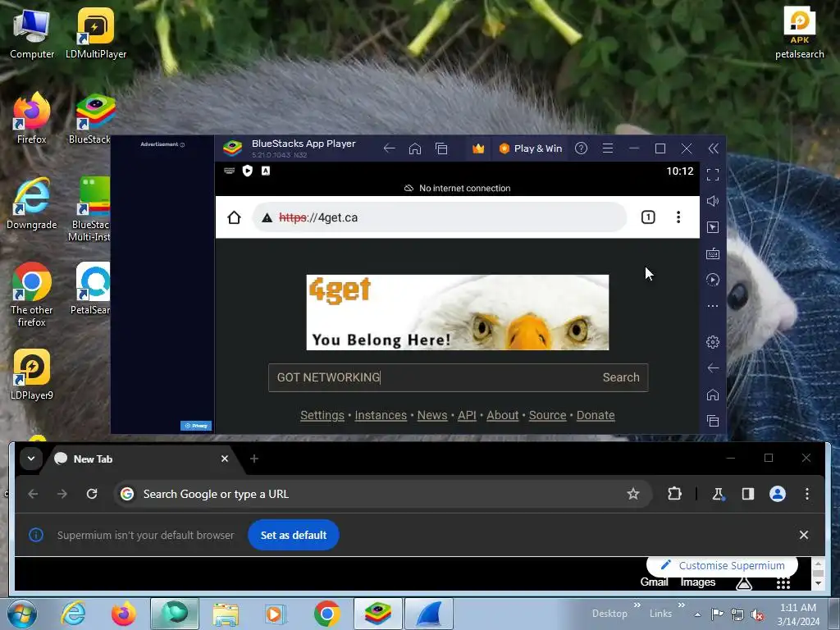This screenshot has height=630, width=840.
Task: Open the Supermium three-dot menu
Action: [807, 494]
